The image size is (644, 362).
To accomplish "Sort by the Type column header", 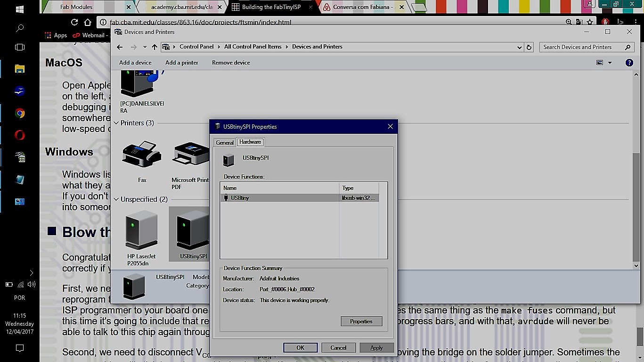I will [x=359, y=188].
